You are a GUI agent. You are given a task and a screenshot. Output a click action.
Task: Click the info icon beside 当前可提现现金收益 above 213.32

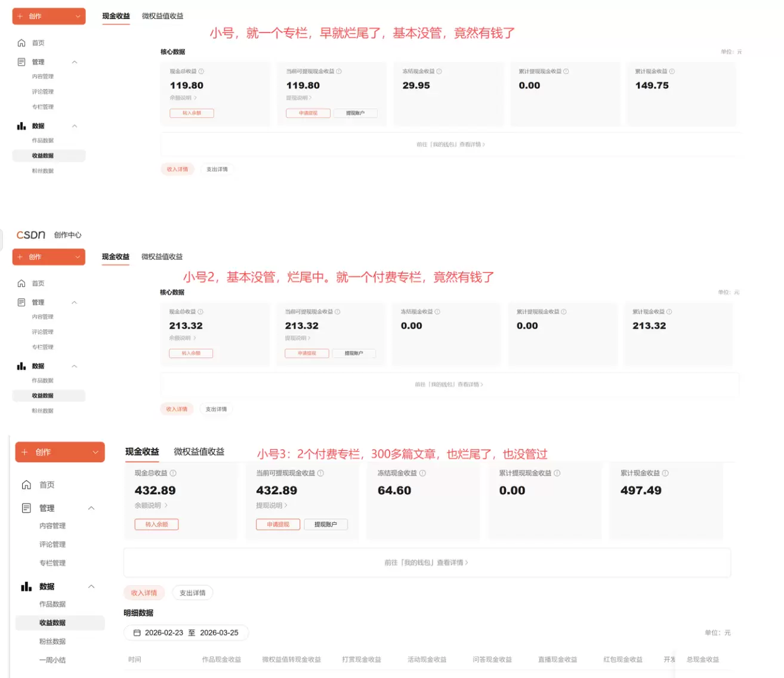(338, 312)
